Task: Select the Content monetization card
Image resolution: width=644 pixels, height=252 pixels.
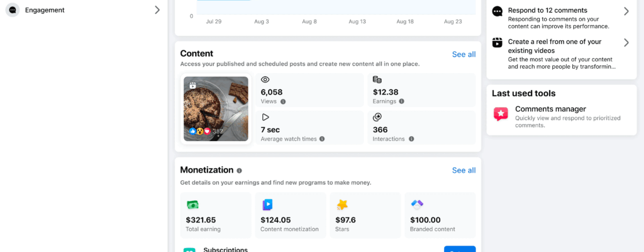Action: click(289, 215)
